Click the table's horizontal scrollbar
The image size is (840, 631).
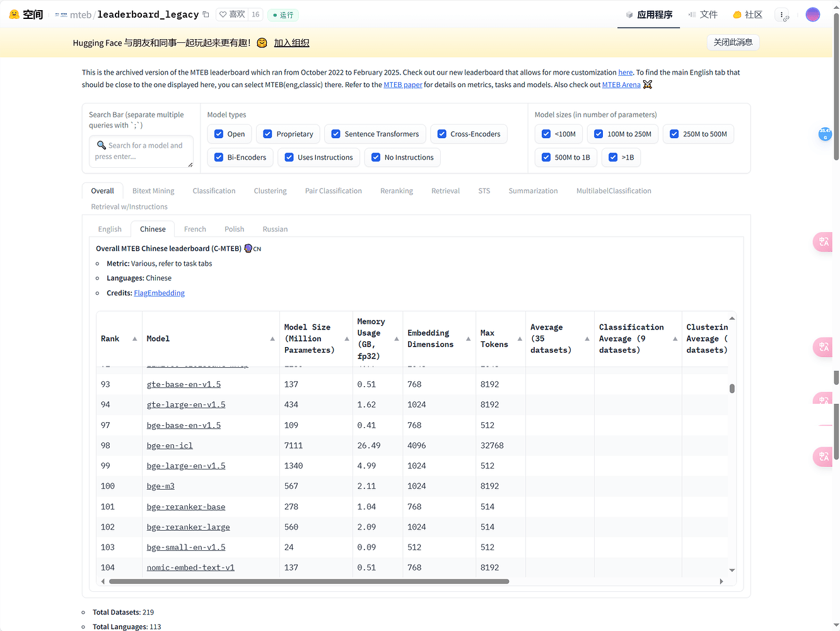tap(309, 582)
